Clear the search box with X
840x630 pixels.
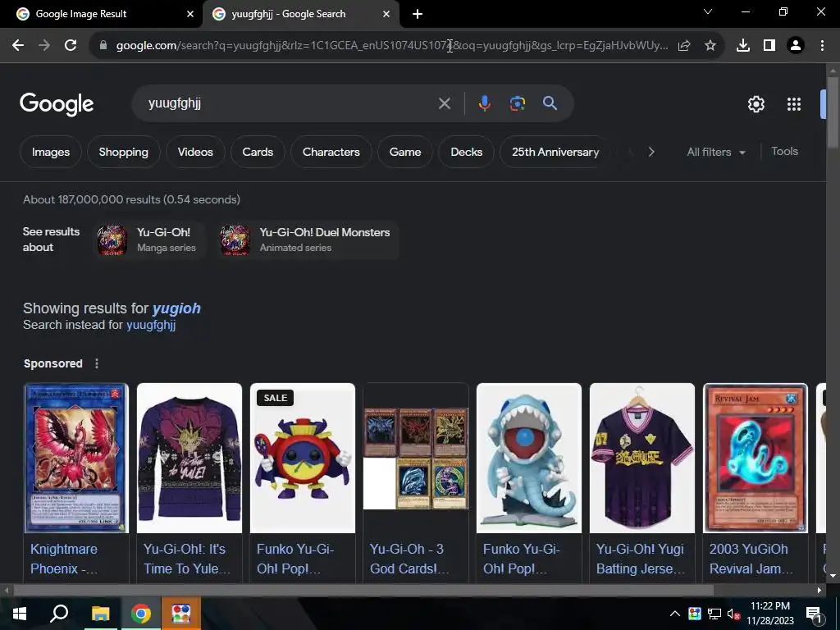point(444,103)
